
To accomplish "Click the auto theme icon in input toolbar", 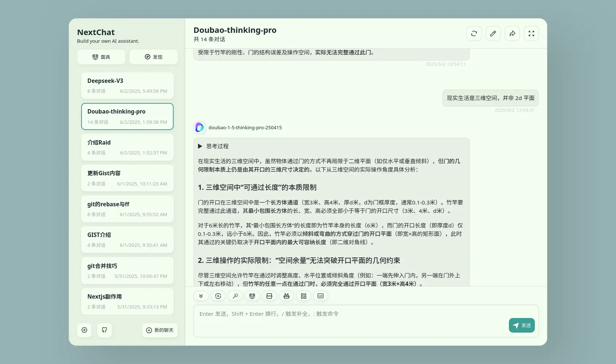I will tap(218, 296).
